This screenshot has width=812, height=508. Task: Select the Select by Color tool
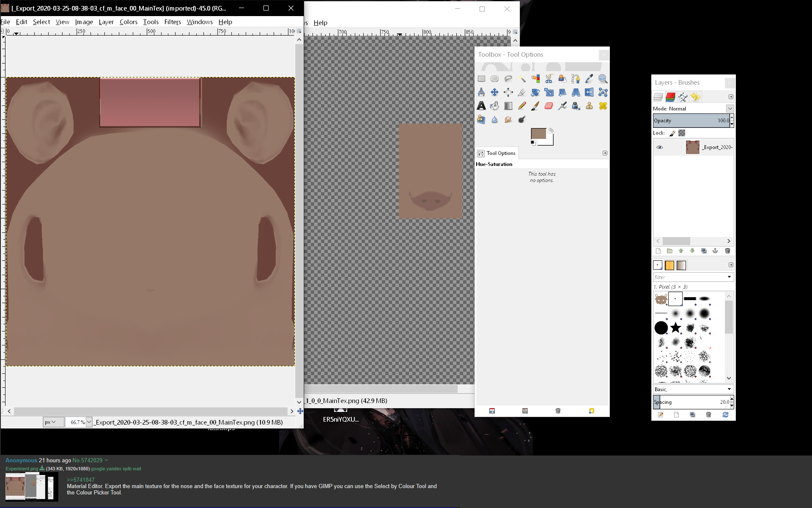pyautogui.click(x=535, y=79)
